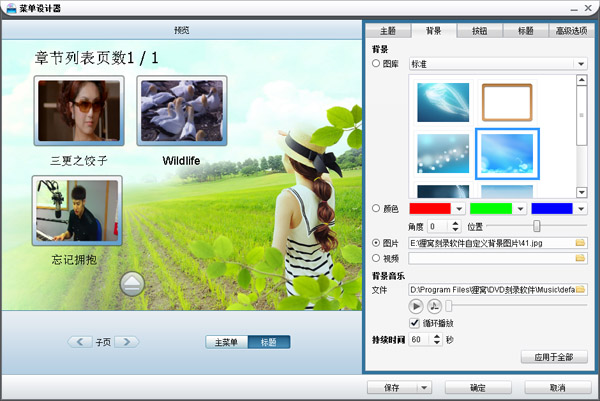600x401 pixels.
Task: Open the 标准 gallery dropdown
Action: [x=581, y=64]
